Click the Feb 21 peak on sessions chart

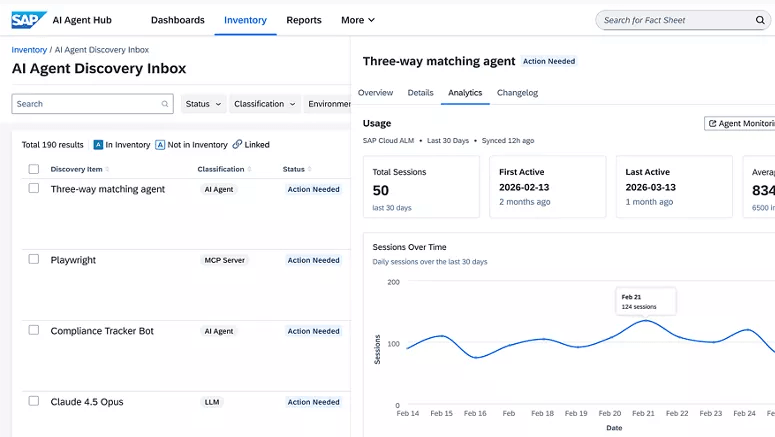click(x=646, y=321)
